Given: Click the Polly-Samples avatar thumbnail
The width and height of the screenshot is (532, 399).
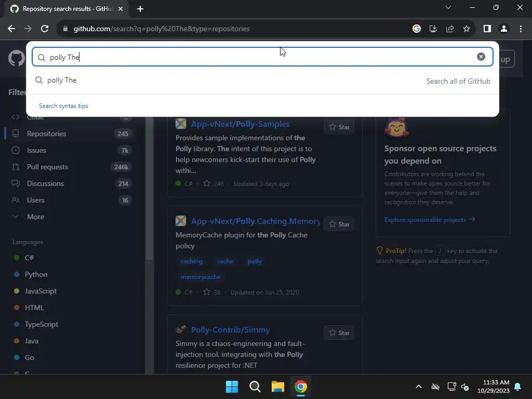Looking at the screenshot, I should (181, 124).
